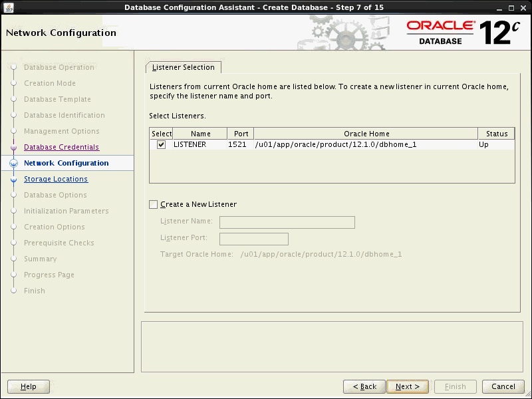Image resolution: width=532 pixels, height=399 pixels.
Task: Click the Port column header
Action: [x=241, y=134]
